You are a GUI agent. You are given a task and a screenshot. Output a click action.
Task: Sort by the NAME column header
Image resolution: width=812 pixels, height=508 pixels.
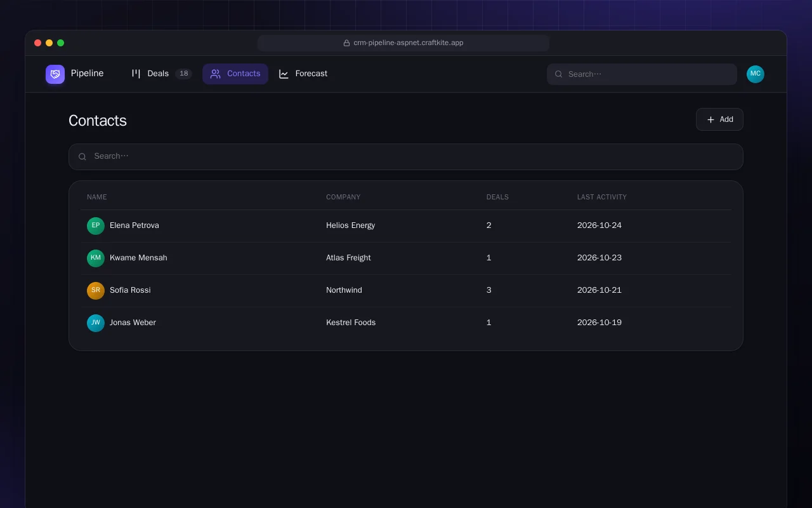pyautogui.click(x=97, y=197)
